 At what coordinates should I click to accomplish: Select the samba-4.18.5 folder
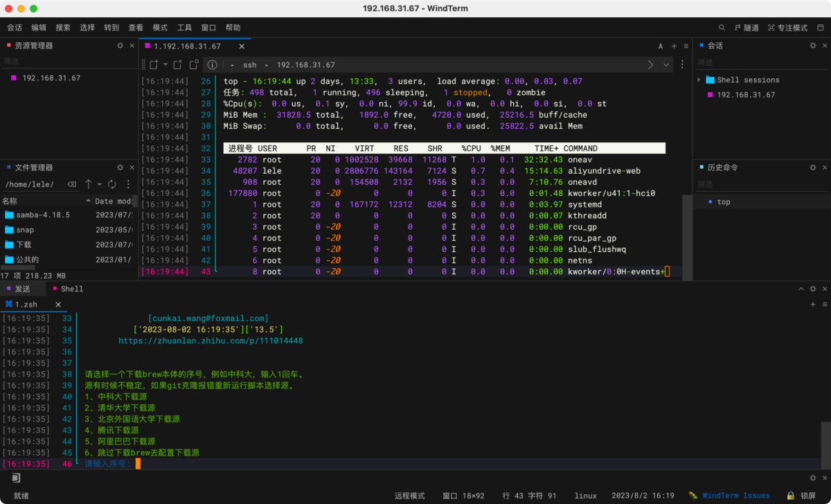43,215
